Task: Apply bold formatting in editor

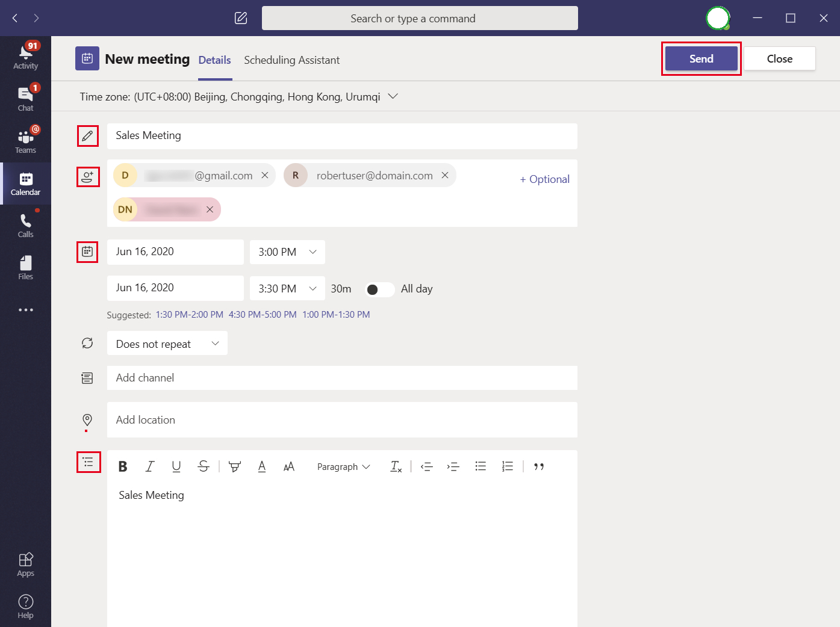Action: pos(123,466)
